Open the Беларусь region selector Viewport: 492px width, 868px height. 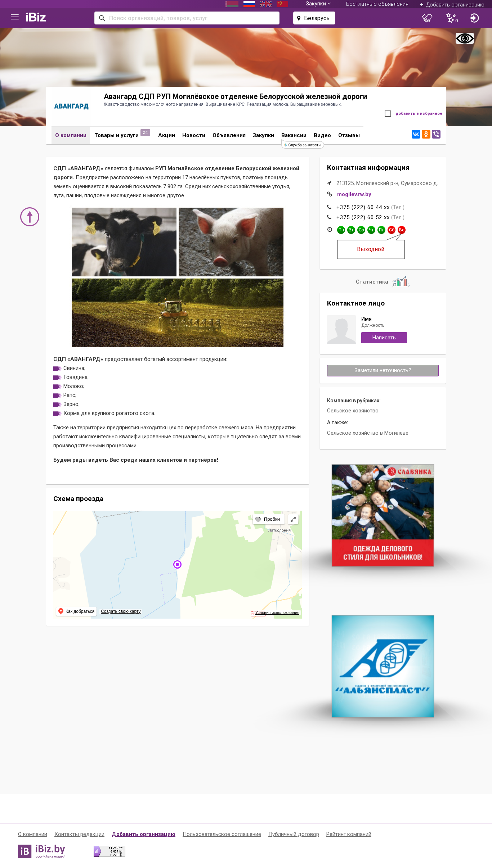coord(314,18)
